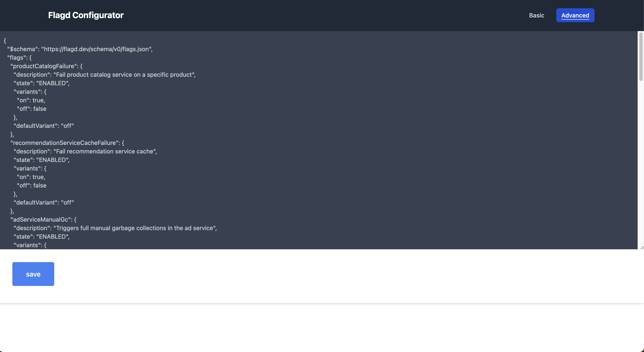The width and height of the screenshot is (644, 352).
Task: Select the Advanced view tab
Action: (x=575, y=16)
